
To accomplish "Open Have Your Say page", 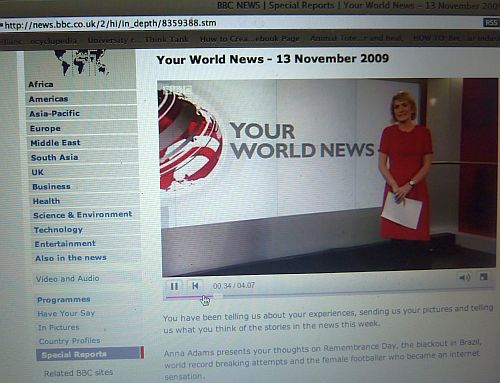I will coord(66,313).
